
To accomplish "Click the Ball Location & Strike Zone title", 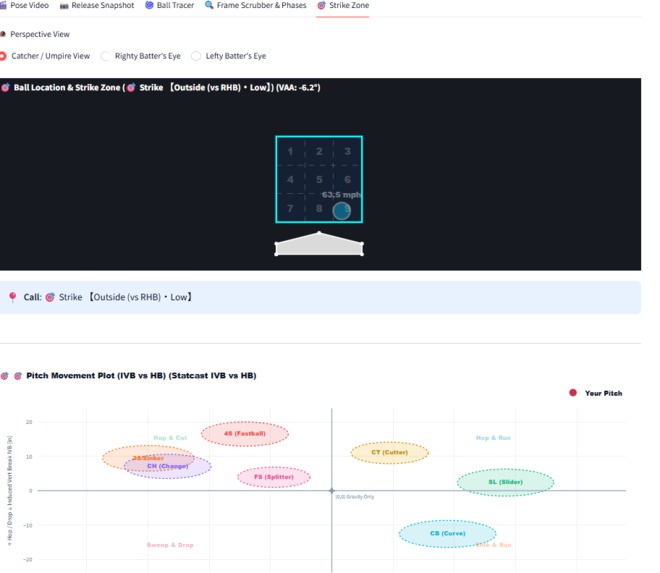I will 167,88.
